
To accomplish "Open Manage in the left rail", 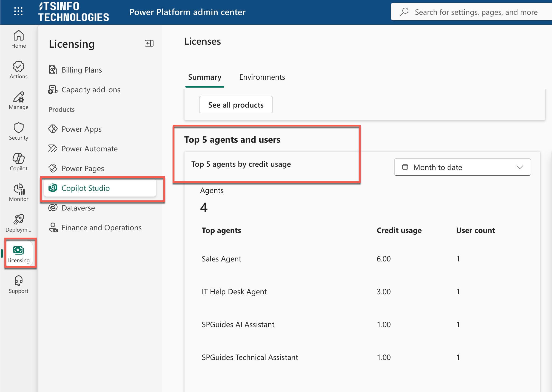I will 19,101.
